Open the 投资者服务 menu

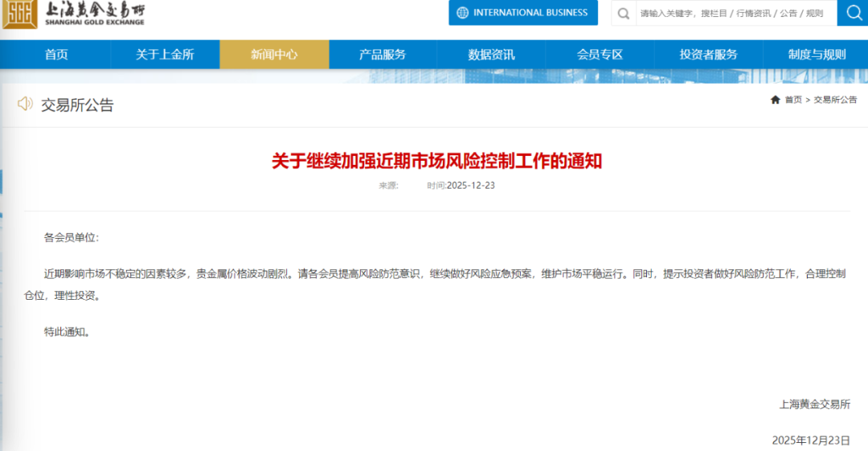(x=709, y=55)
